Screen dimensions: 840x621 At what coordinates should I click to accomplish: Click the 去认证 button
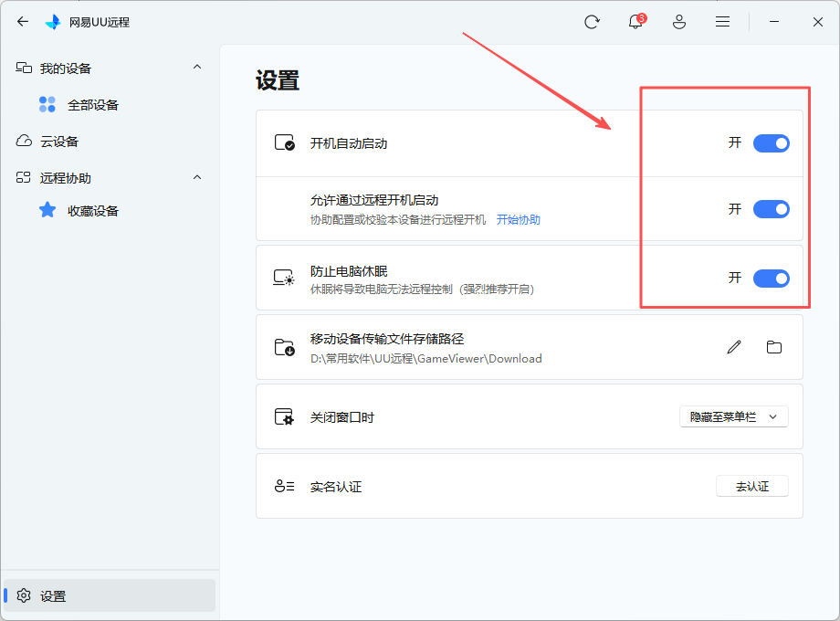(751, 486)
